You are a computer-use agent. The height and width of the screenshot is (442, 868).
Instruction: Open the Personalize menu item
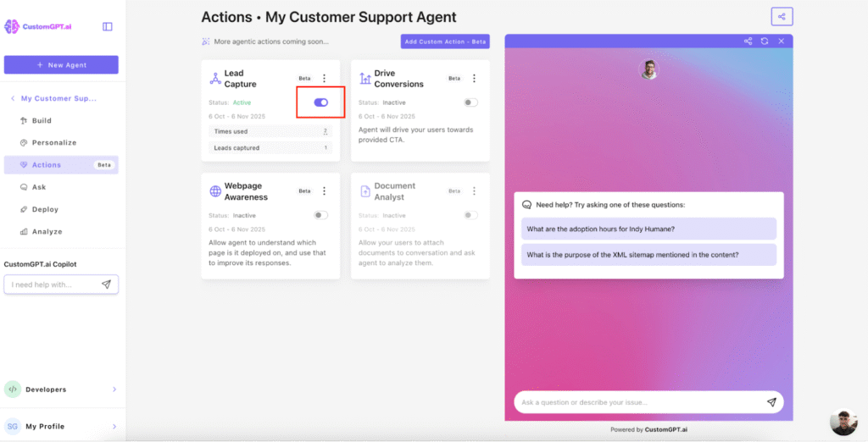61,143
